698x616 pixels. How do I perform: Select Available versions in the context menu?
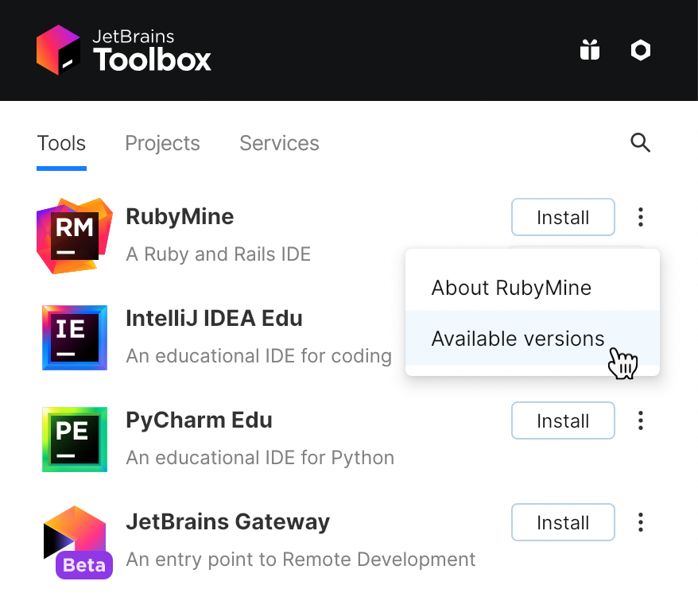tap(518, 339)
